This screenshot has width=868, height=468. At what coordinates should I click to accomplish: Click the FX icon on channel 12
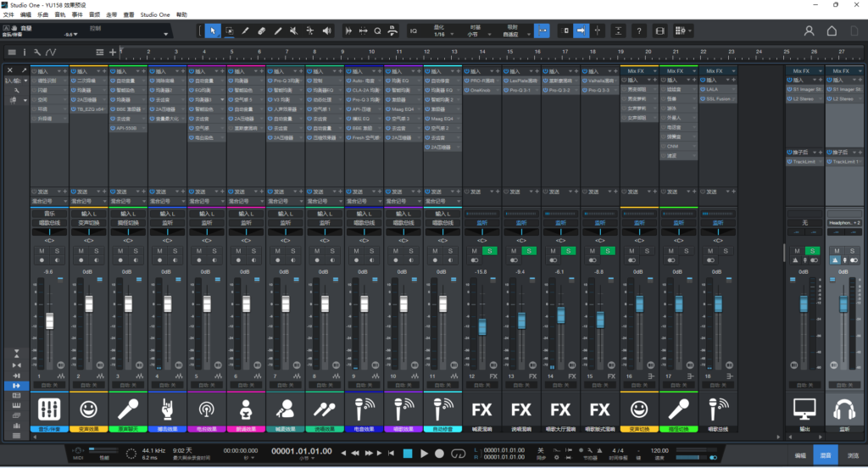481,409
